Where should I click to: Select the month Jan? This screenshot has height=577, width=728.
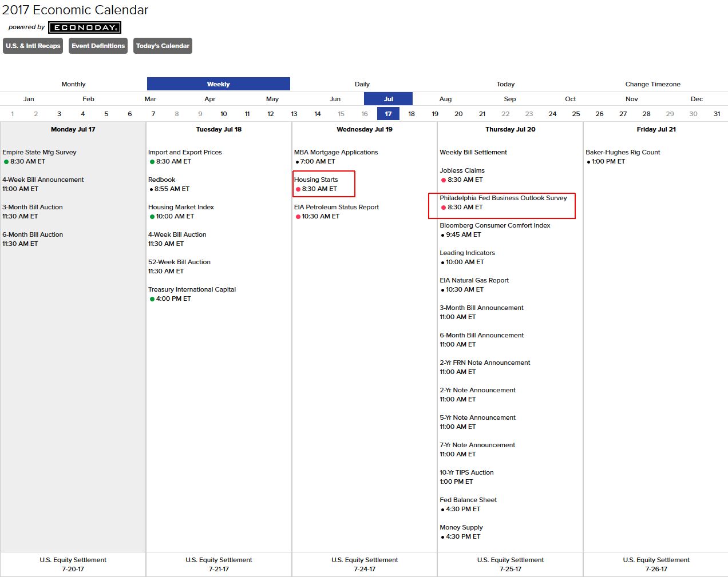tap(29, 99)
